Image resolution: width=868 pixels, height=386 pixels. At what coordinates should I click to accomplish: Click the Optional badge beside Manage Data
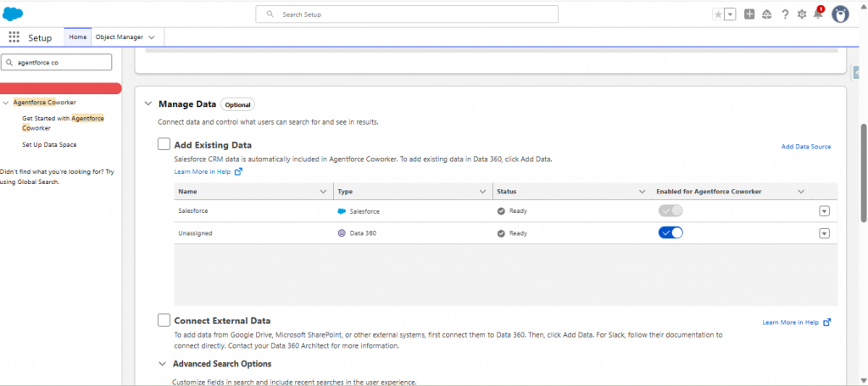tap(237, 104)
